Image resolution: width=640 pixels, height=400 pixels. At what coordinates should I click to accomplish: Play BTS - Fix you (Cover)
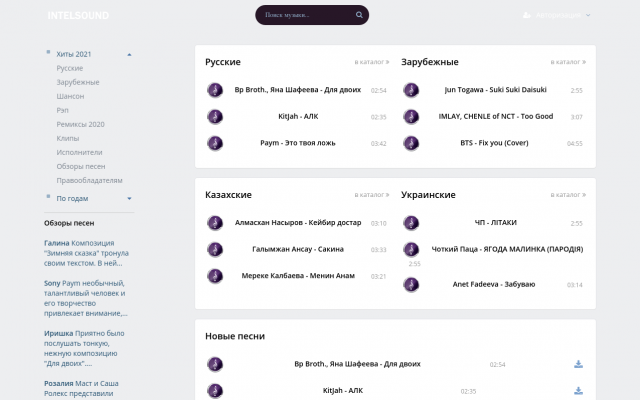[411, 143]
